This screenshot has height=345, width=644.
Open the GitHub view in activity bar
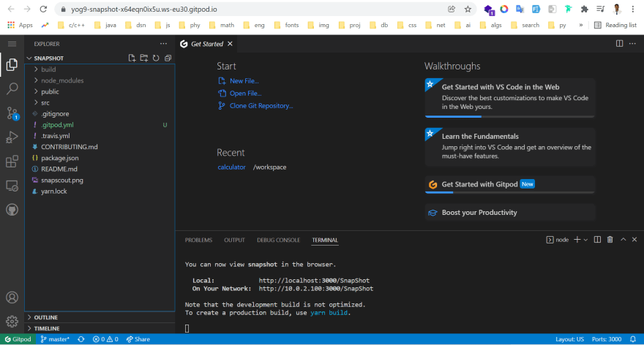click(12, 210)
